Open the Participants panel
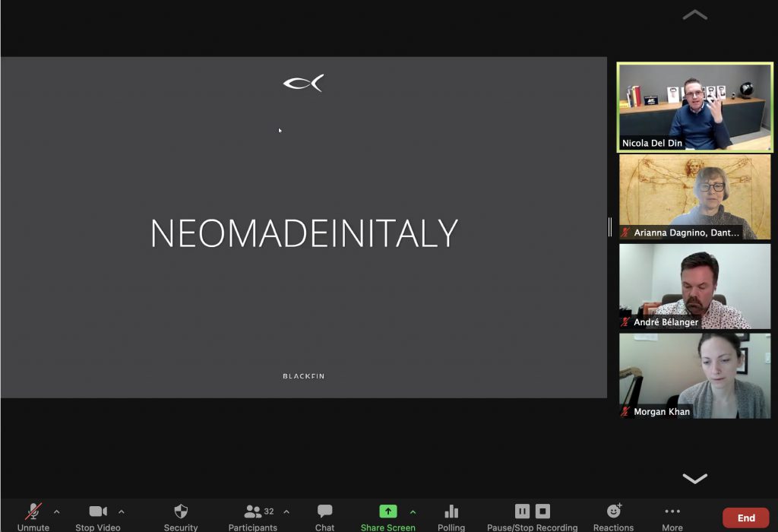778x532 pixels. tap(253, 512)
